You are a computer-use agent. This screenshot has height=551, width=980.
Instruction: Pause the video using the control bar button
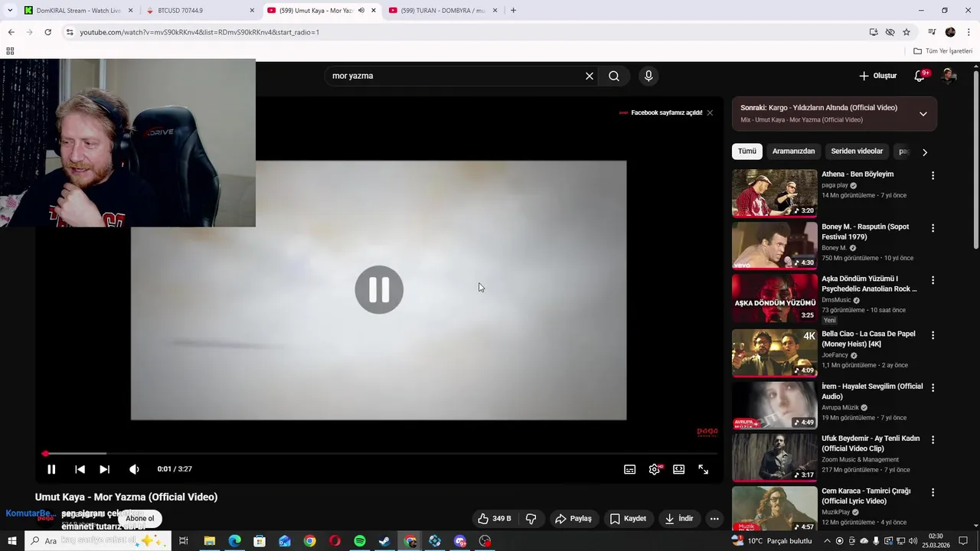click(x=51, y=469)
